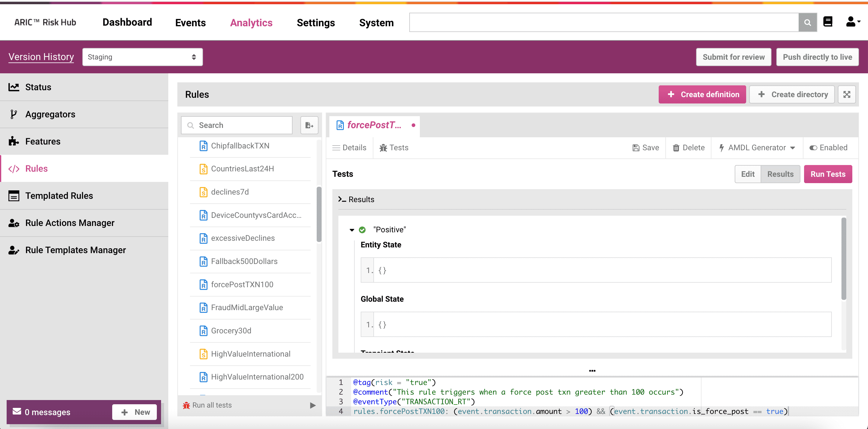The image size is (868, 429).
Task: Switch to the Edit tests view
Action: pos(748,174)
